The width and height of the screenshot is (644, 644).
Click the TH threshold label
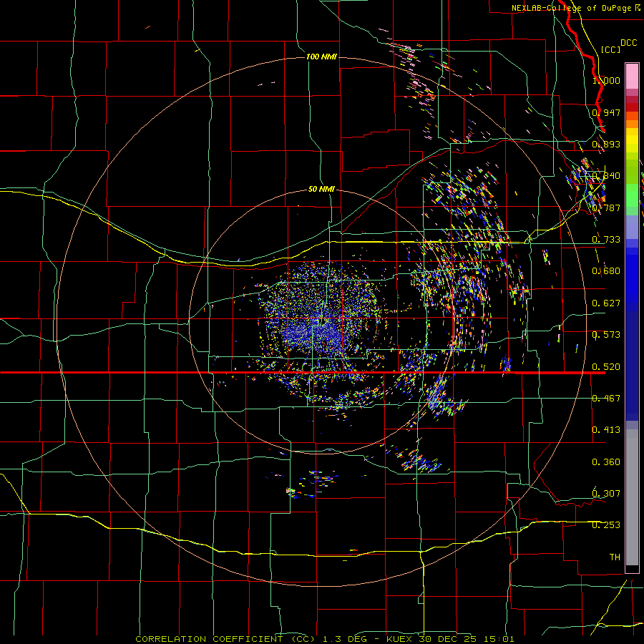615,557
